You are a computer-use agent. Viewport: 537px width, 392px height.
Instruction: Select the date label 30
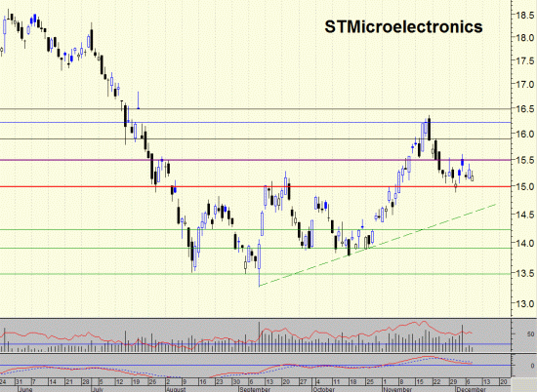(236, 381)
